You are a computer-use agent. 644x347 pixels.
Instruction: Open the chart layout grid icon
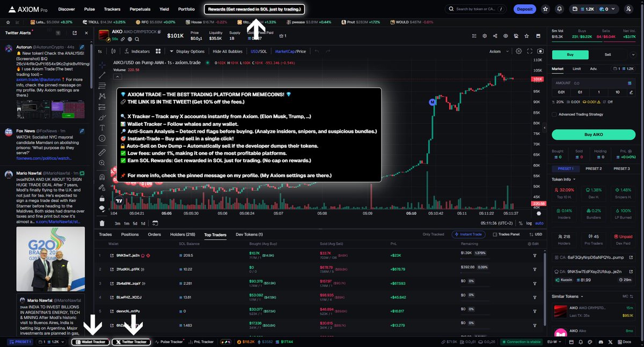click(158, 52)
